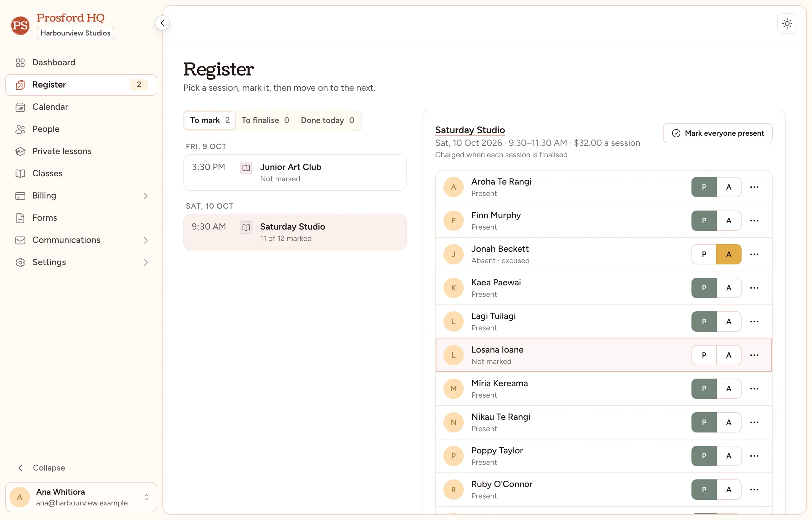
Task: Mark Jonah Beckett as present
Action: click(x=704, y=254)
